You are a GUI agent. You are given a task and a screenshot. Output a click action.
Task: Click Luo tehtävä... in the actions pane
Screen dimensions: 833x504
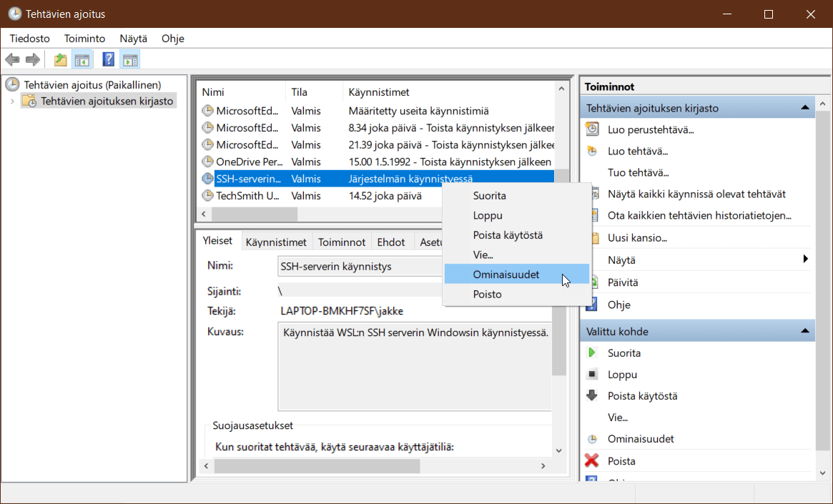tap(638, 152)
